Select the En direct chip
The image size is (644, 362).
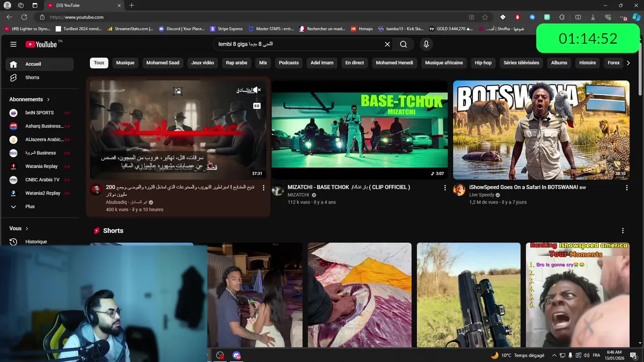(355, 63)
